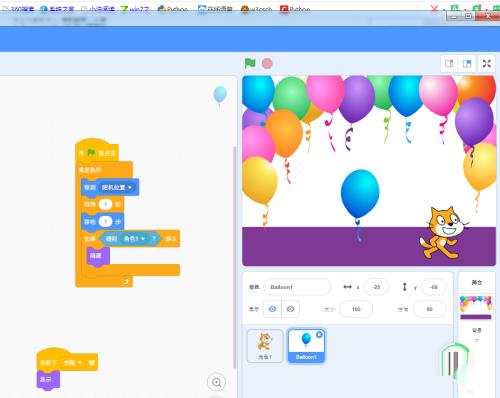Click the red stop button
The width and height of the screenshot is (500, 398).
(267, 63)
